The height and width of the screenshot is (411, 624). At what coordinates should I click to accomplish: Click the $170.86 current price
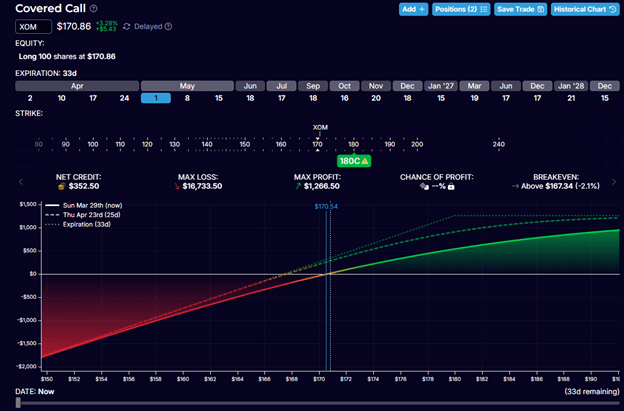click(74, 26)
